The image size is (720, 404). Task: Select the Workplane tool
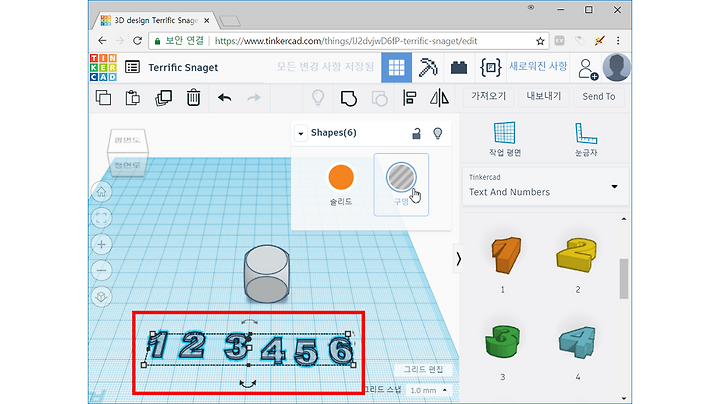(x=505, y=139)
